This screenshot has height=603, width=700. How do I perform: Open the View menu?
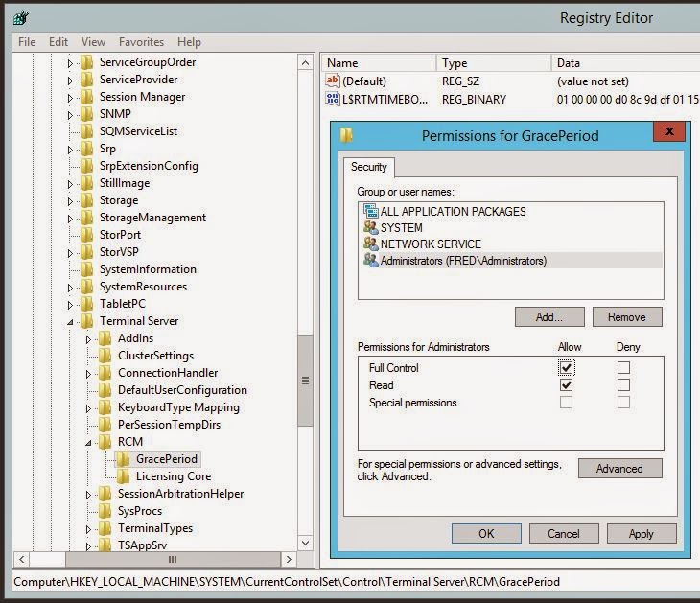point(93,42)
